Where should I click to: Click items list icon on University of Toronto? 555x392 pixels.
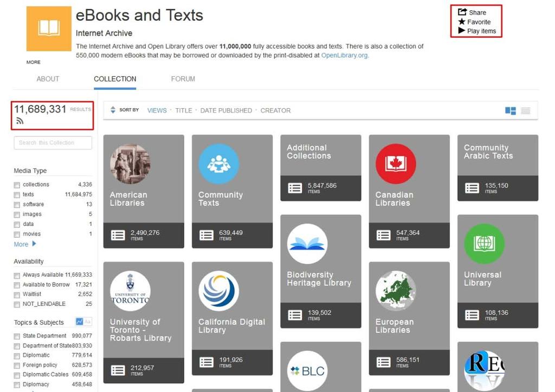coord(118,370)
